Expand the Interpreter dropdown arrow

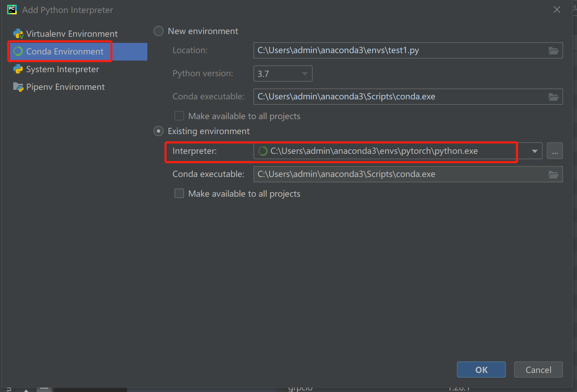(534, 151)
